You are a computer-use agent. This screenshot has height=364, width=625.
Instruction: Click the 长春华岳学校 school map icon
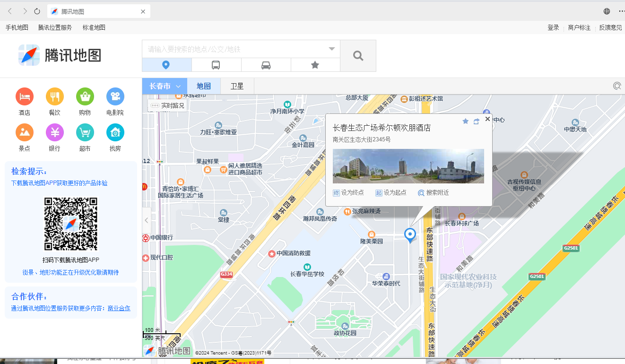point(307,267)
